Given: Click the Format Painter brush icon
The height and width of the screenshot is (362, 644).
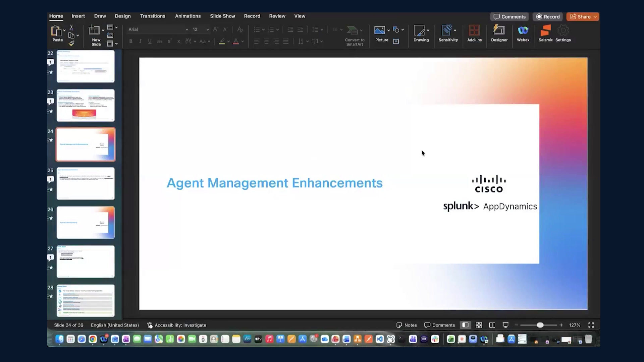Looking at the screenshot, I should coord(71,43).
